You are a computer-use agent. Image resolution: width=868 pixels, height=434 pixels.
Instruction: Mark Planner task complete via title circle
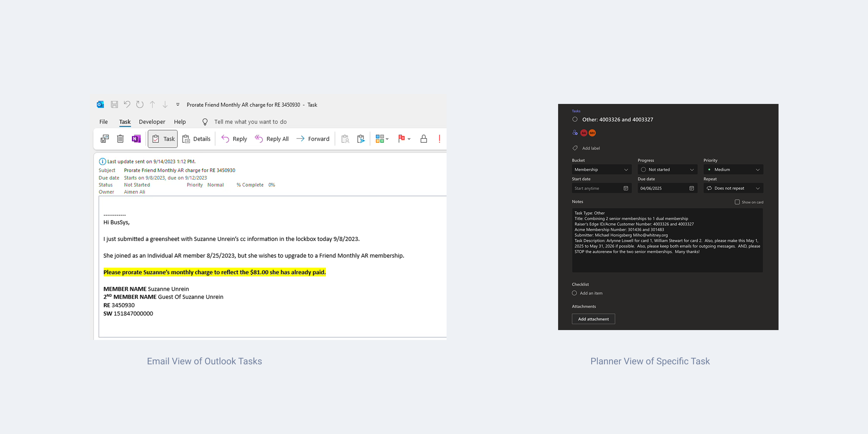coord(575,119)
